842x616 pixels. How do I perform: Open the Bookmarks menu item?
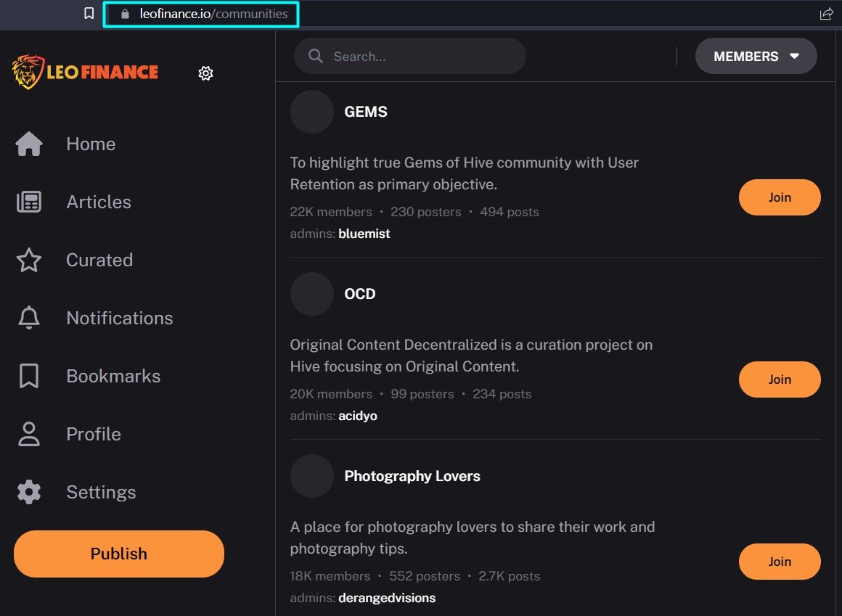coord(113,376)
